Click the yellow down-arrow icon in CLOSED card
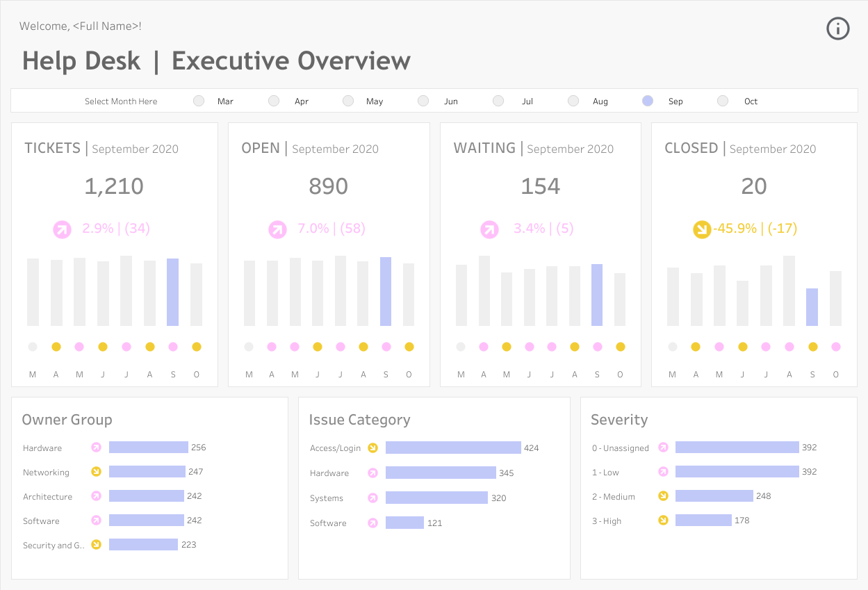The image size is (868, 590). tap(702, 229)
